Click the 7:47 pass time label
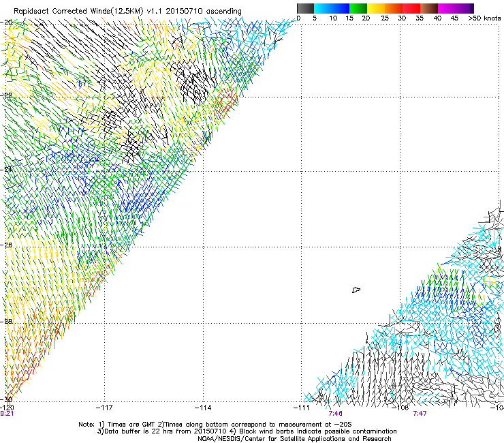Screen dimensions: 504x443 click(x=420, y=414)
